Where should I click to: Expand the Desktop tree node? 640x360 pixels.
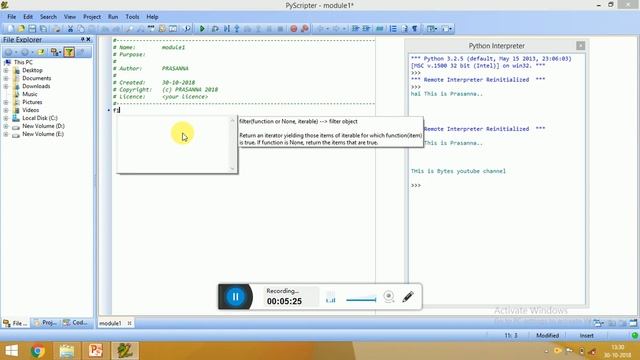(x=6, y=70)
